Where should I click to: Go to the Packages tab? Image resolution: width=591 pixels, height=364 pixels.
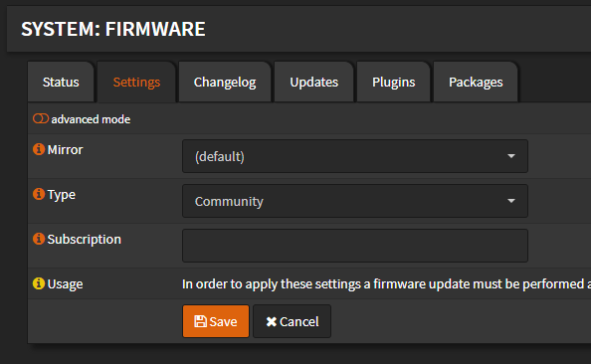coord(476,82)
